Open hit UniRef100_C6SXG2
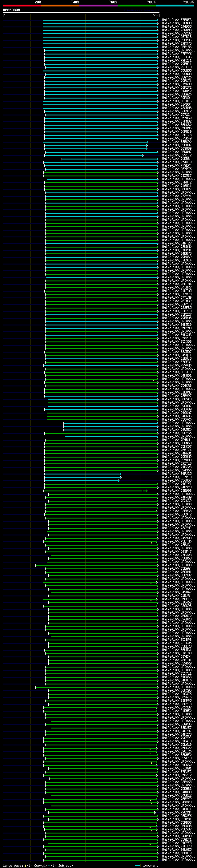Screen dimensions: 197x868 coord(177,33)
